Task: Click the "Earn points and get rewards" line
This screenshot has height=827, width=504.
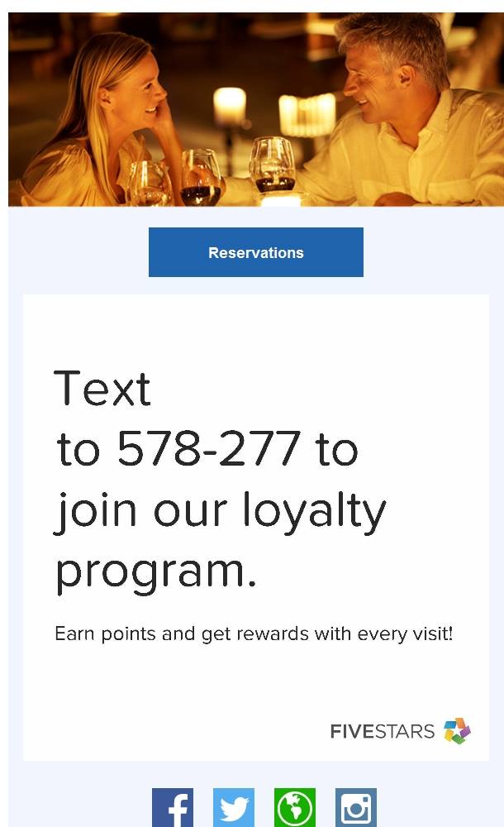Action: coord(254,634)
